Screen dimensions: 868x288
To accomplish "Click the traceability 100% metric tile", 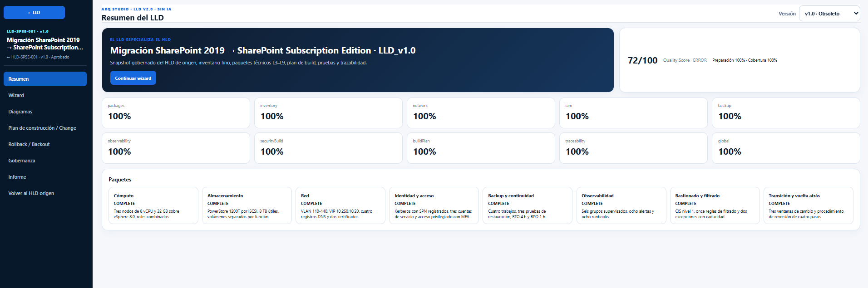I will click(633, 148).
